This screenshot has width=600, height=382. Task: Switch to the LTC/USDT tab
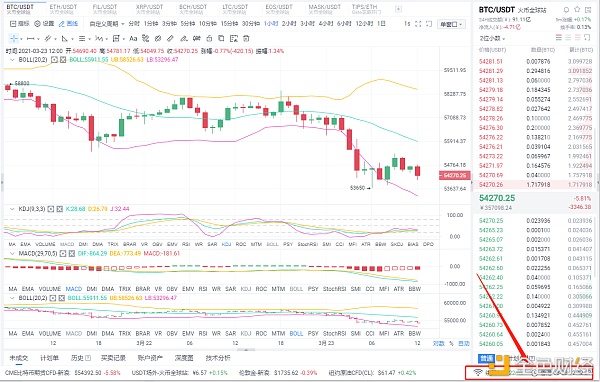[235, 9]
